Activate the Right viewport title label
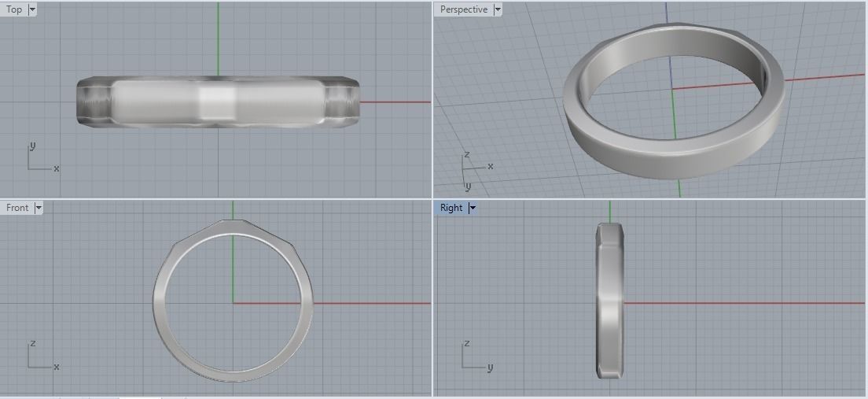The width and height of the screenshot is (868, 399). [451, 208]
